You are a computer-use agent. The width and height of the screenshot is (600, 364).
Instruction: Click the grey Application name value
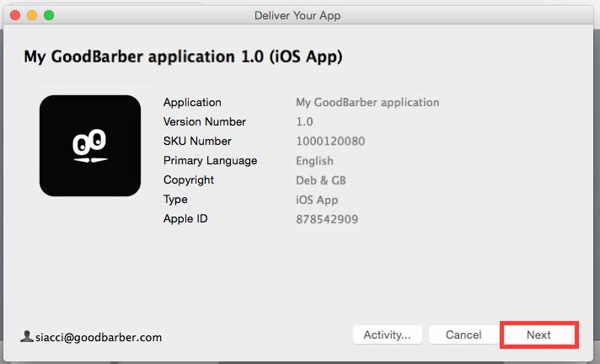(x=367, y=103)
